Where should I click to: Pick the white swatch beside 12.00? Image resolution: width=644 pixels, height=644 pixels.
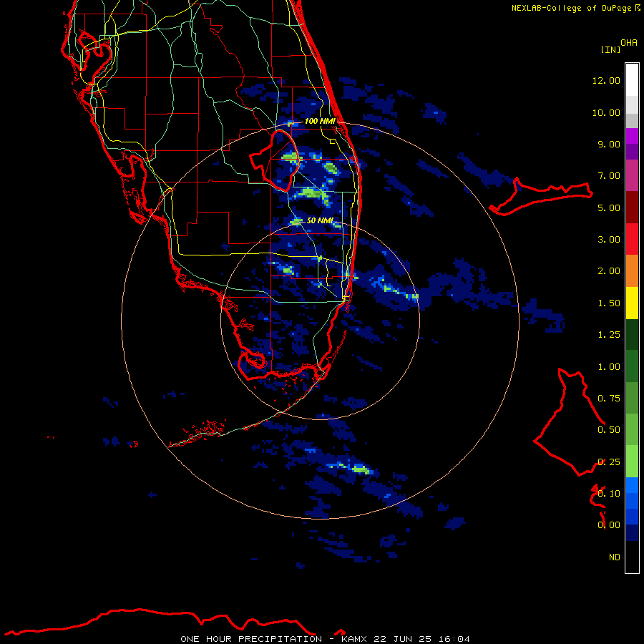pos(632,80)
